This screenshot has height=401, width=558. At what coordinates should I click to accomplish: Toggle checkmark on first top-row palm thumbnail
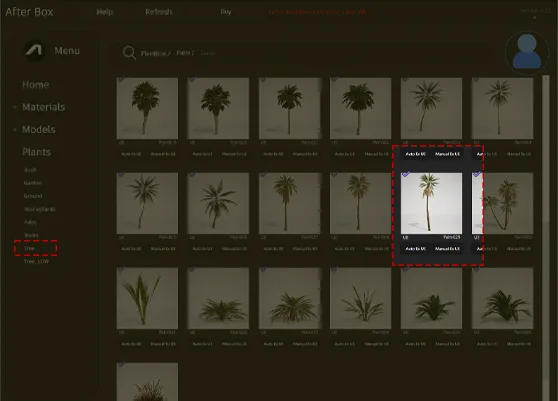[121, 79]
